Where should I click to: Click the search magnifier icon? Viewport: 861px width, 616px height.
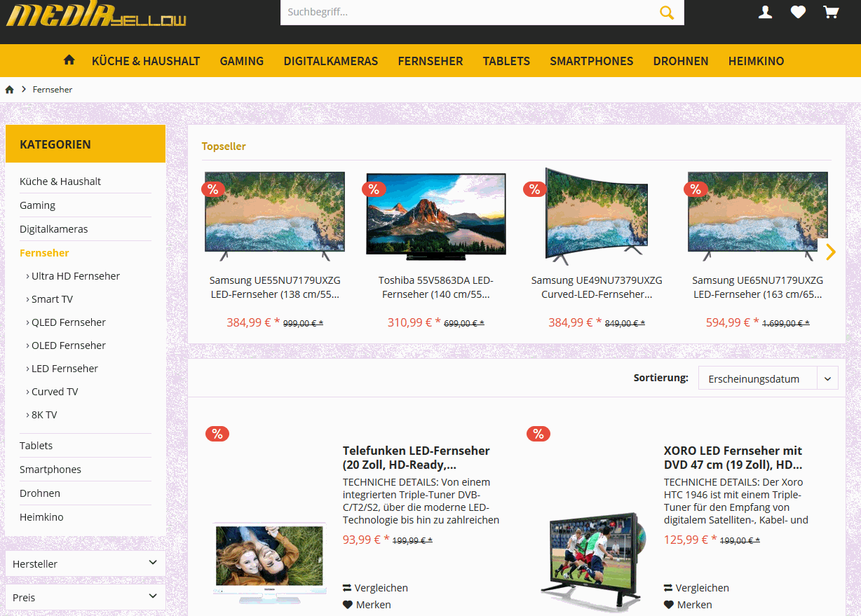pos(667,12)
